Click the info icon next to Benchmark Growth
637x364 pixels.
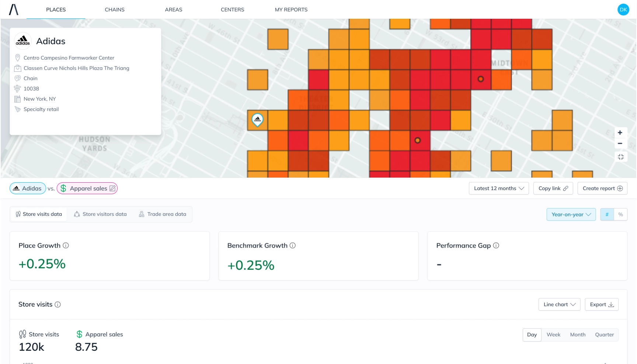[x=293, y=245]
